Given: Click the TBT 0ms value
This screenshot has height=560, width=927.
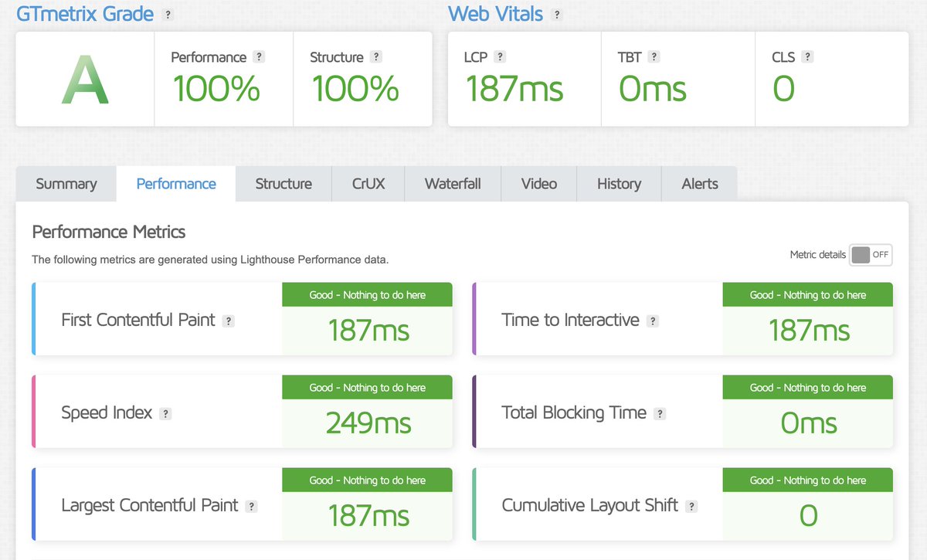Looking at the screenshot, I should pyautogui.click(x=653, y=88).
